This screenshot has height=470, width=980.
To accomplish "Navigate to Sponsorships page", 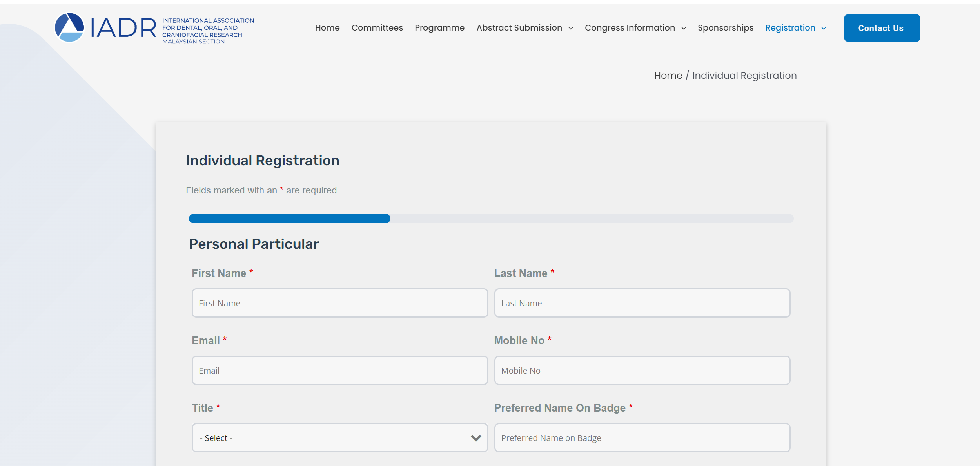I will 725,28.
